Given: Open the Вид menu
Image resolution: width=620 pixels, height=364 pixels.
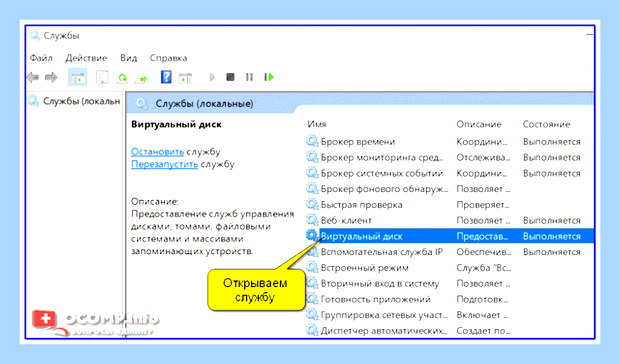Looking at the screenshot, I should pos(129,58).
